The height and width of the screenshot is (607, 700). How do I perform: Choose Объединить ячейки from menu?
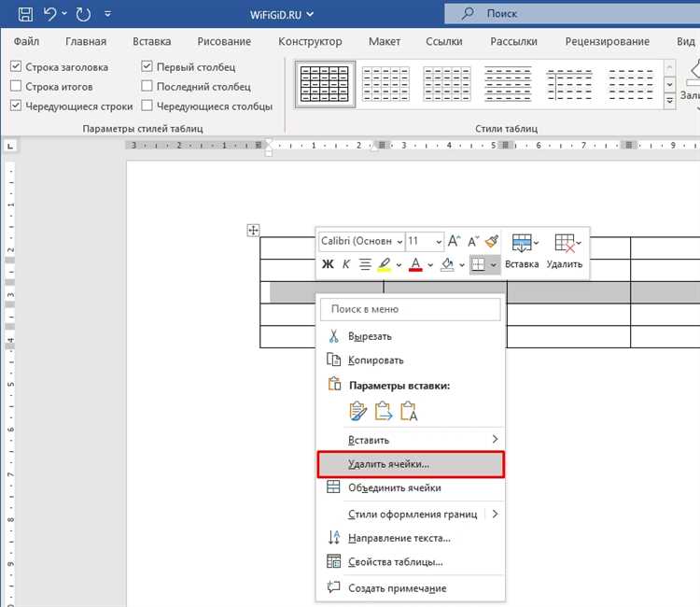pos(411,487)
